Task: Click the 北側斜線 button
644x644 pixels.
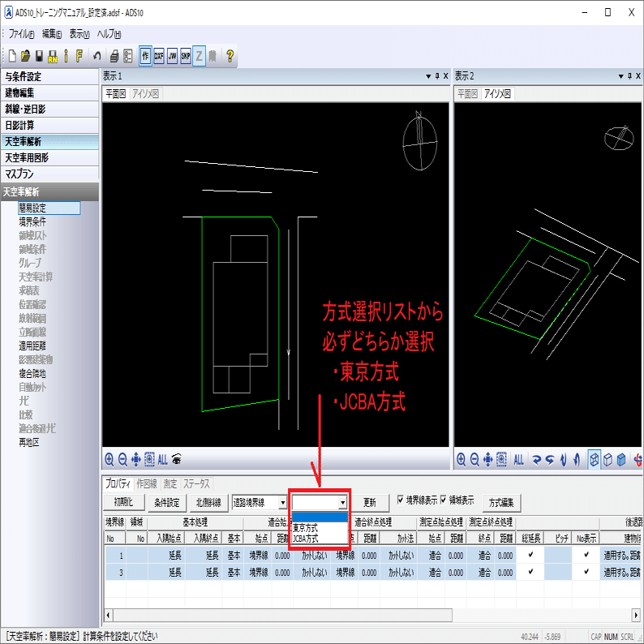Action: (208, 503)
